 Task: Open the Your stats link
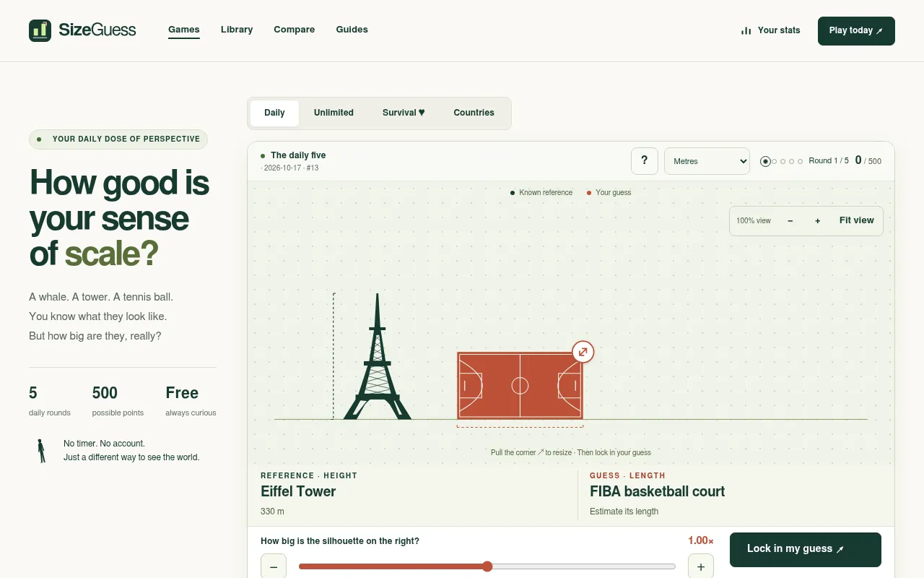click(770, 31)
